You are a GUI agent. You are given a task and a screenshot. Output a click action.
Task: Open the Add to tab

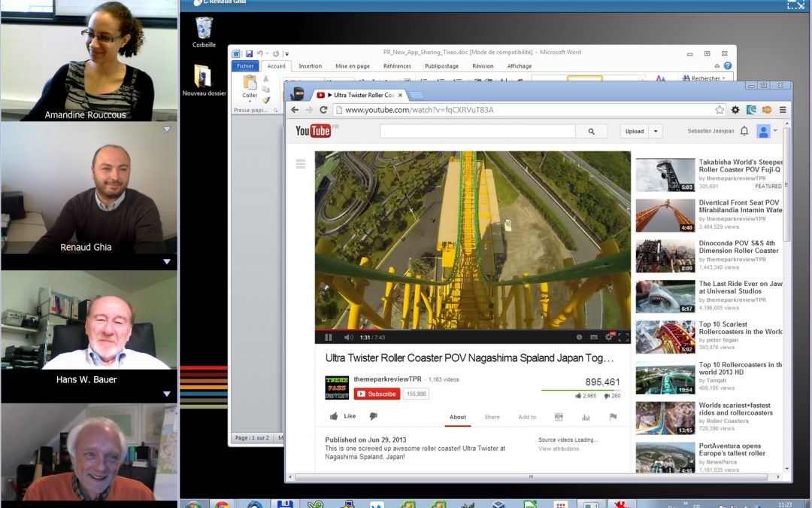pos(527,417)
